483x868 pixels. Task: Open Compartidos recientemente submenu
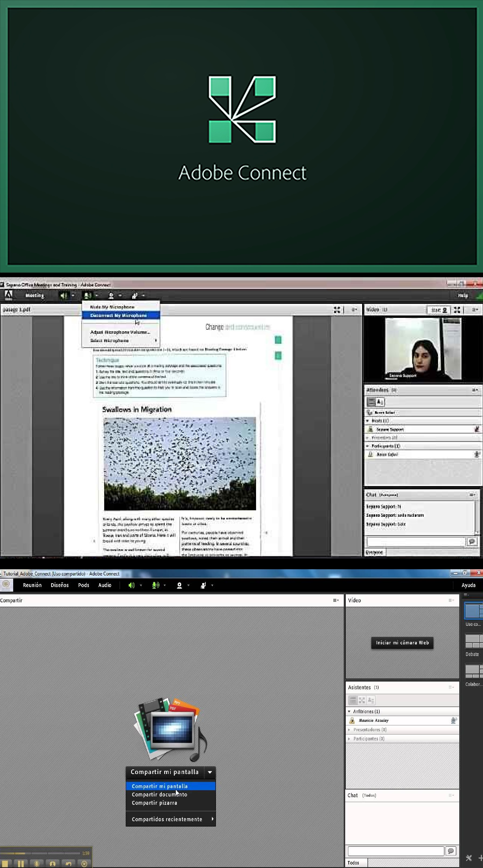(170, 819)
